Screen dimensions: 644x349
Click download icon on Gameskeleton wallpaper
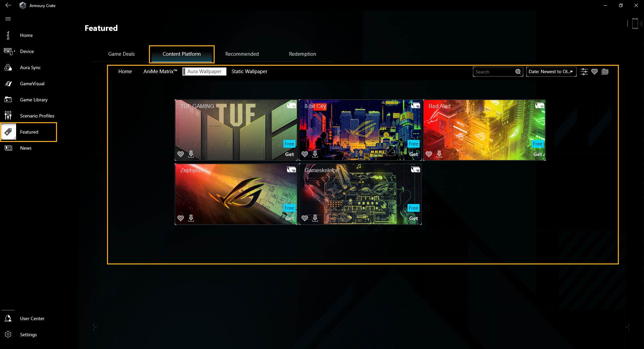(x=315, y=218)
